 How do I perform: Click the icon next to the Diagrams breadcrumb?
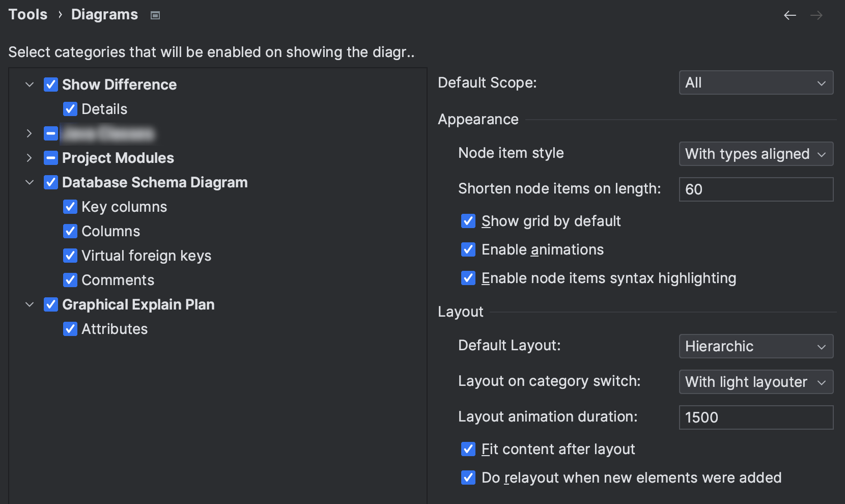tap(154, 15)
